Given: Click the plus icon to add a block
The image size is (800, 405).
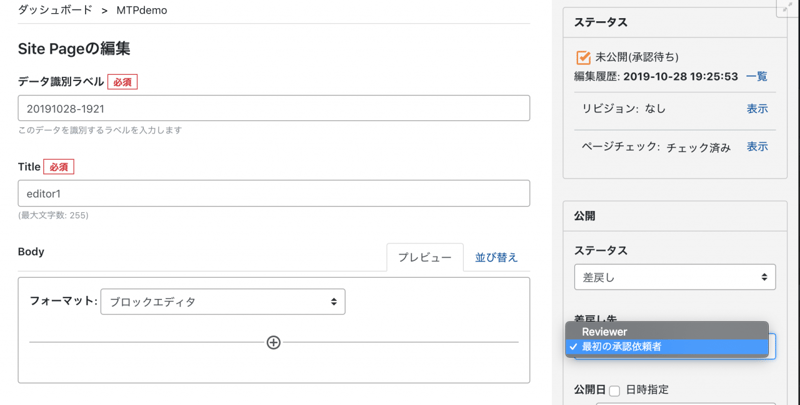Looking at the screenshot, I should coord(273,342).
